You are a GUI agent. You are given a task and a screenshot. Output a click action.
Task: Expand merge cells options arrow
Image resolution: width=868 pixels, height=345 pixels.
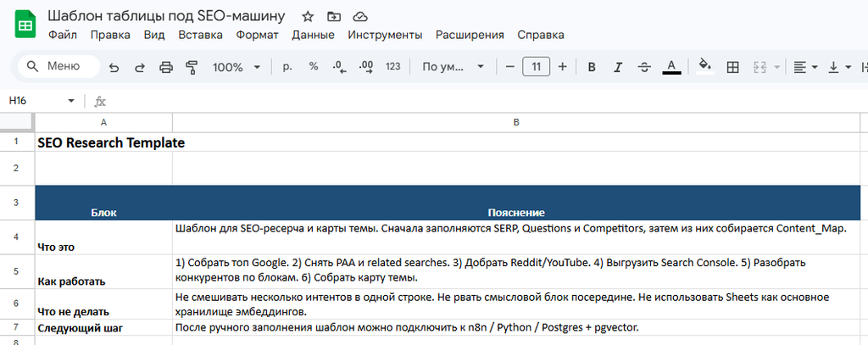777,68
